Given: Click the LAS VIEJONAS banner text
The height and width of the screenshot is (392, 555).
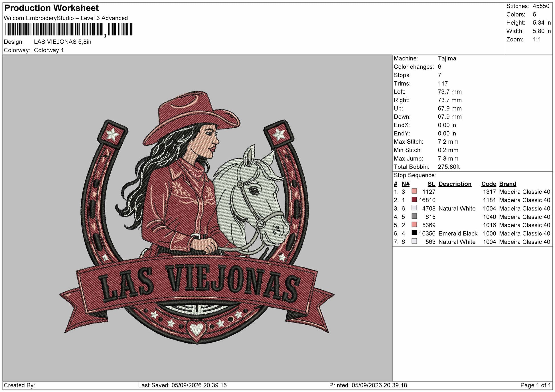Looking at the screenshot, I should pyautogui.click(x=199, y=284).
